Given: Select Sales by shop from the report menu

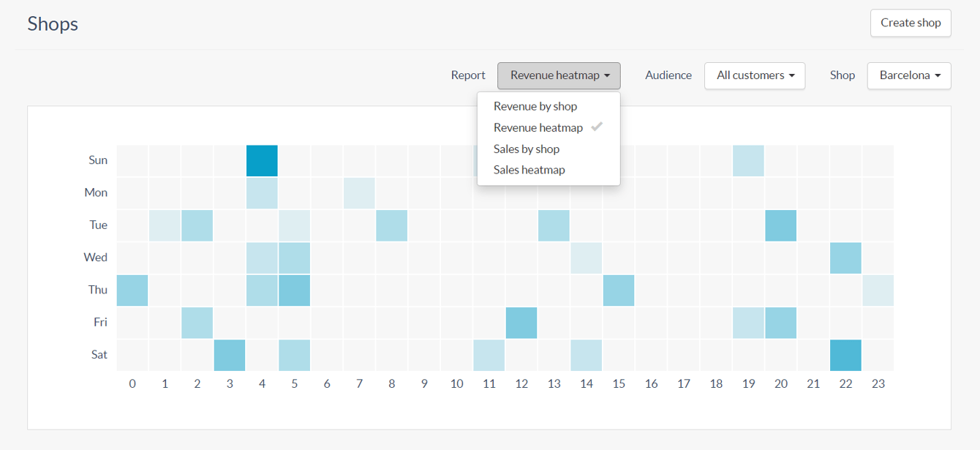Looking at the screenshot, I should [527, 149].
